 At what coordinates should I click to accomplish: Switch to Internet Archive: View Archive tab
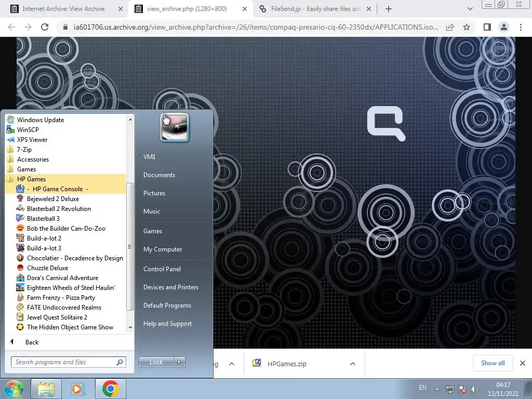pyautogui.click(x=63, y=9)
